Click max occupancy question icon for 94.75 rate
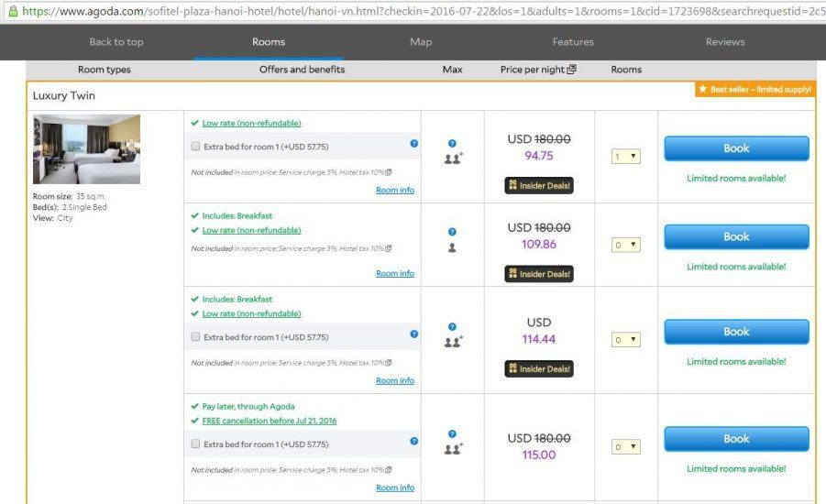826x504 pixels. 452,144
